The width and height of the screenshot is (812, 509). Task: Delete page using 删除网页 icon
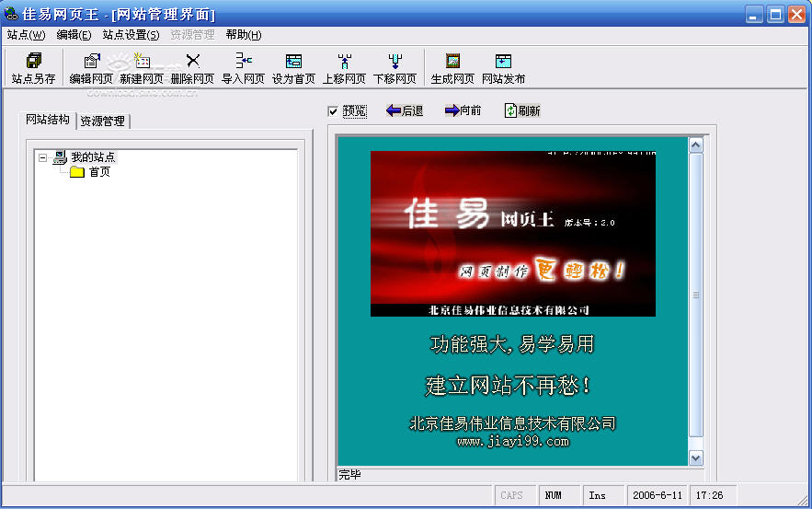pyautogui.click(x=192, y=68)
